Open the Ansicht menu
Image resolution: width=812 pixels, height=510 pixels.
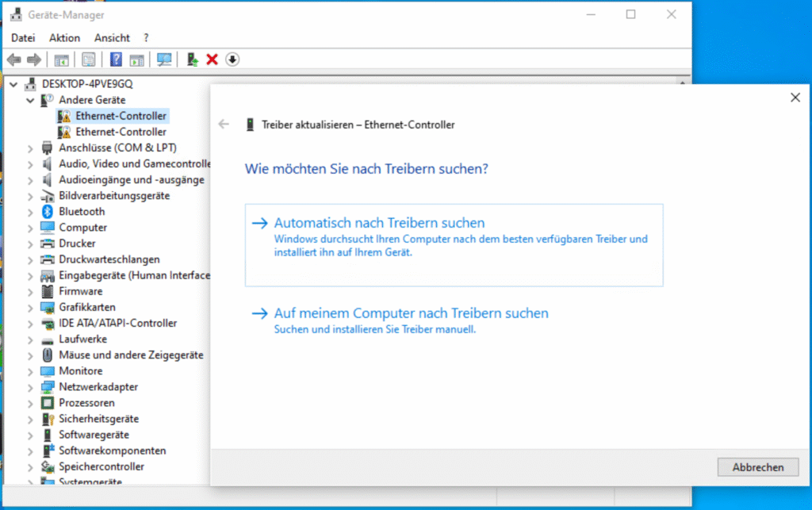112,37
